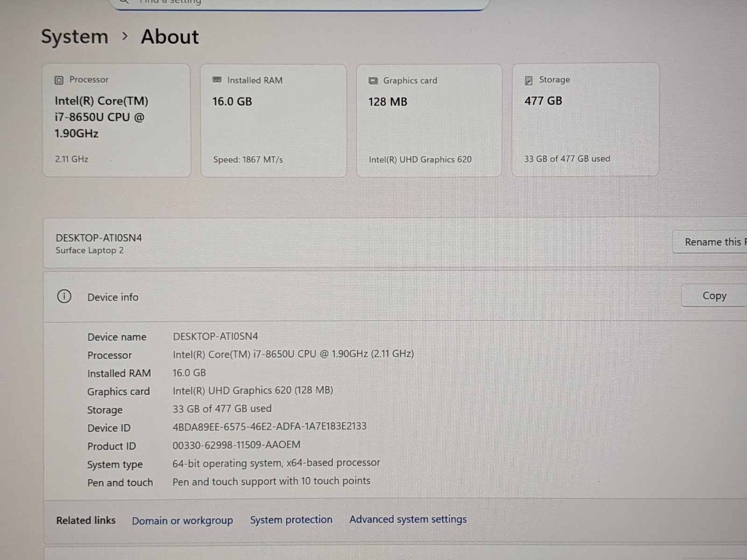Click the Device info circle icon

pyautogui.click(x=64, y=296)
